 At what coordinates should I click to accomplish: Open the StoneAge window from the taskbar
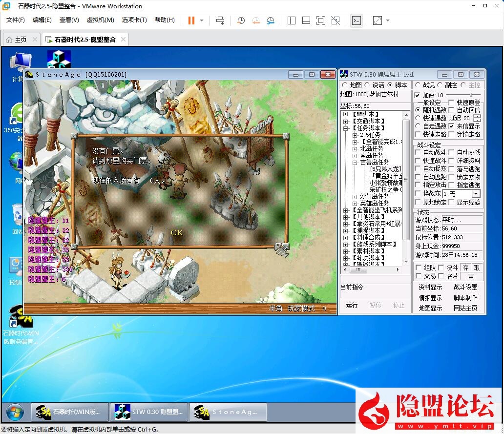228,412
